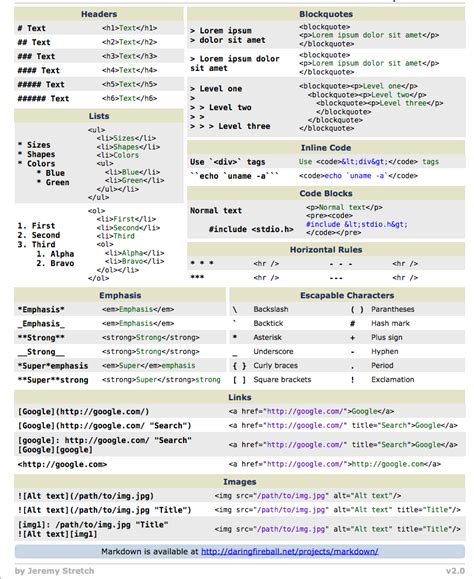Screen dimensions: 474x579
Task: Click '![Alt text][img1]' reference image example
Action: [x=57, y=534]
